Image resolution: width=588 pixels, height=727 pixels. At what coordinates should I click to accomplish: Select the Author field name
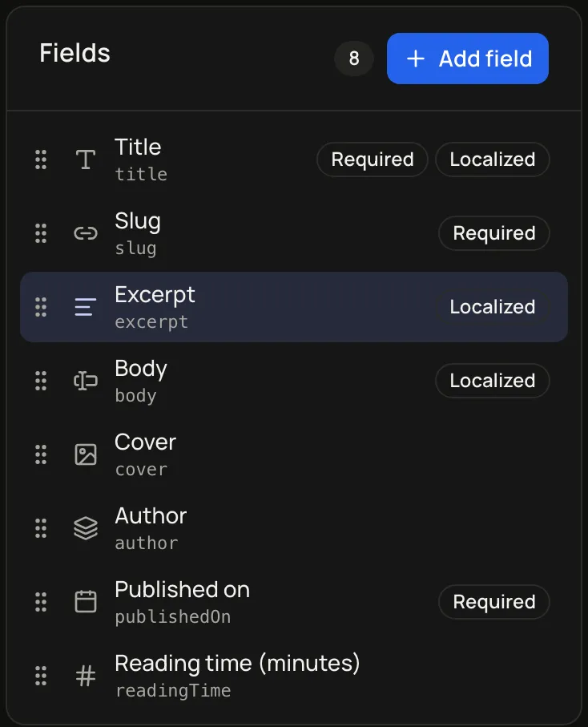tap(151, 515)
